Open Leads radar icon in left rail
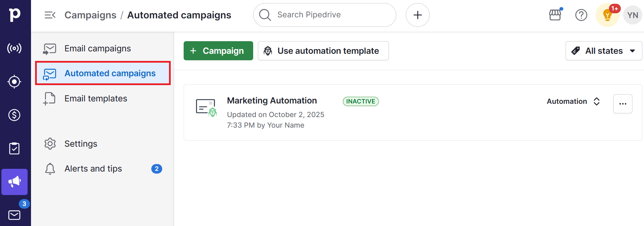This screenshot has height=226, width=644. [x=14, y=48]
